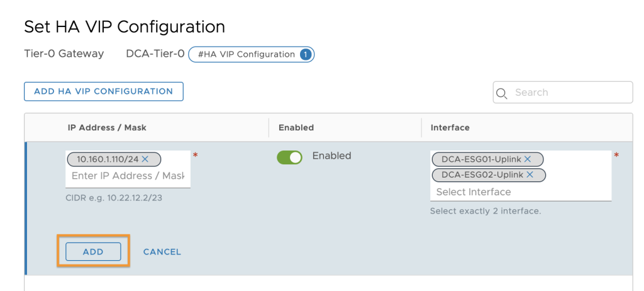
Task: Click the count badge showing 1
Action: coord(305,54)
